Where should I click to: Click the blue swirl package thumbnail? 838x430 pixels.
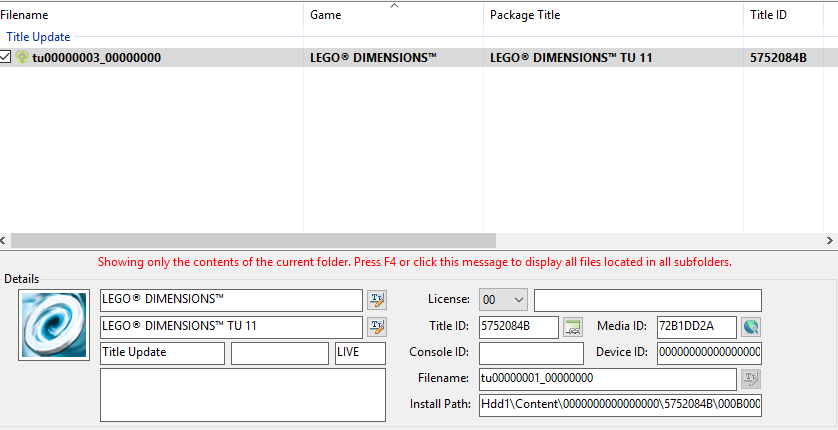pyautogui.click(x=54, y=325)
